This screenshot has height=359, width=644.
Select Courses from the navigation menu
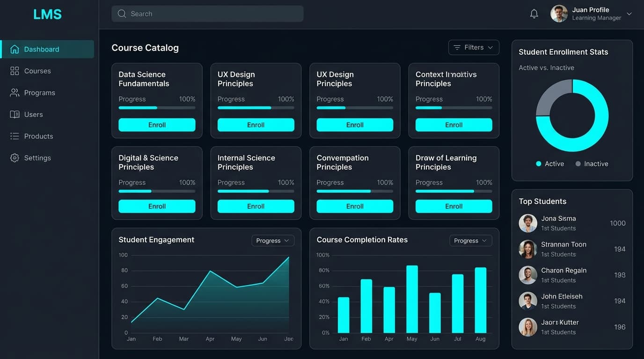pyautogui.click(x=37, y=71)
